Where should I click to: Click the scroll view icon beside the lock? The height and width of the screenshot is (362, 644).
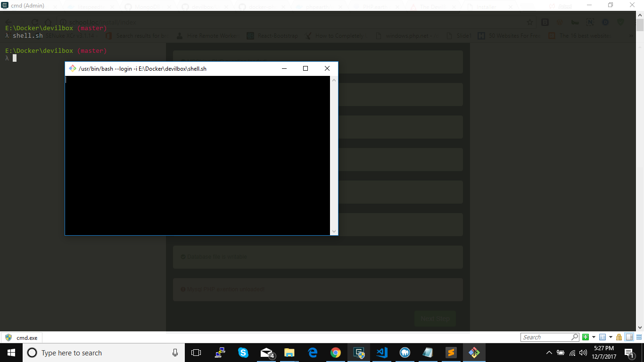[629, 337]
